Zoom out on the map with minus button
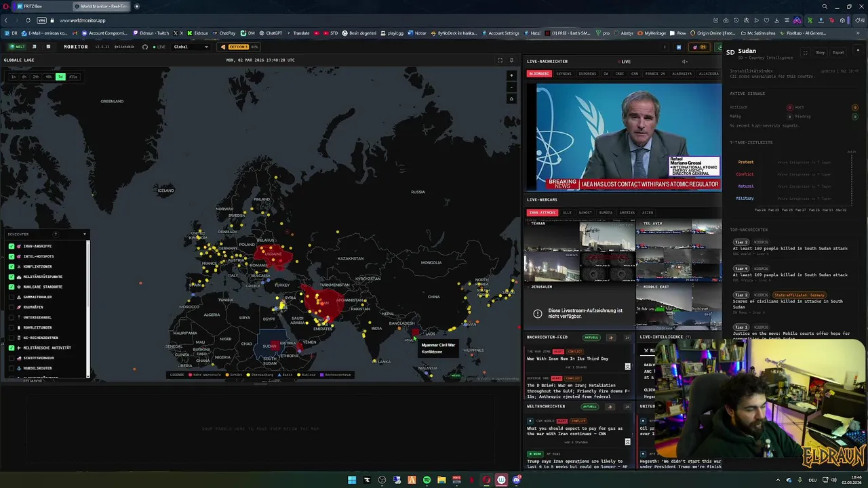 [x=511, y=87]
